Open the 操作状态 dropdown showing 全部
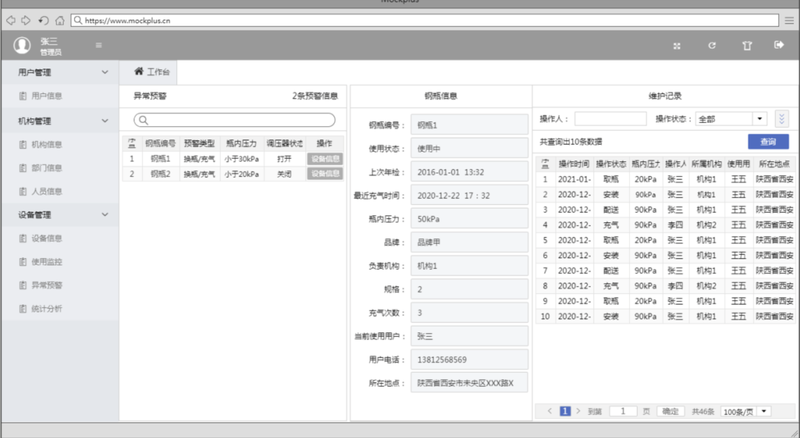Image resolution: width=800 pixels, height=438 pixels. pyautogui.click(x=731, y=119)
